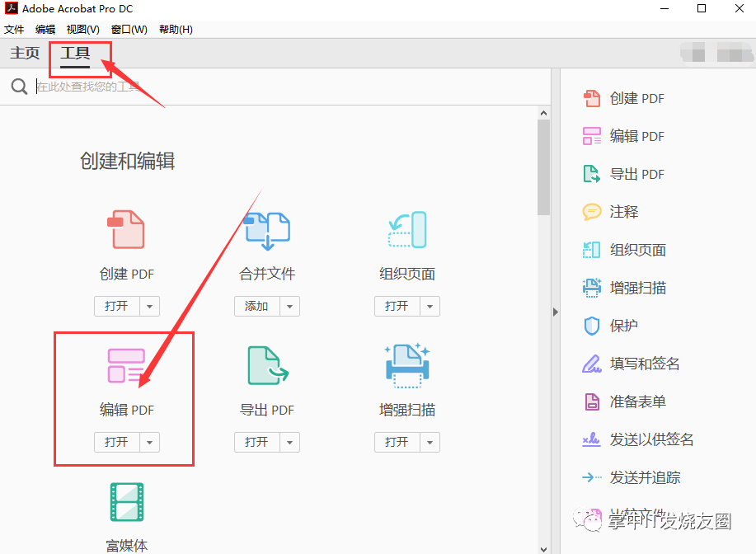Open the 文件 (File) menu
The width and height of the screenshot is (756, 554).
point(14,29)
